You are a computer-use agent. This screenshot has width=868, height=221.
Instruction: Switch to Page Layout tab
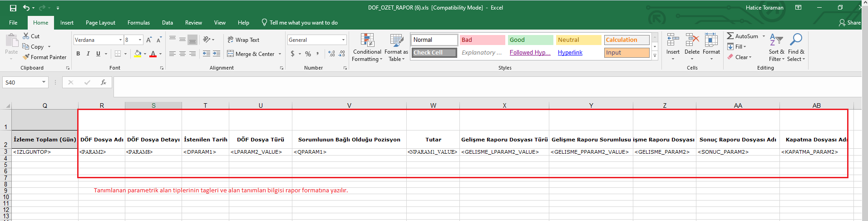(x=100, y=23)
